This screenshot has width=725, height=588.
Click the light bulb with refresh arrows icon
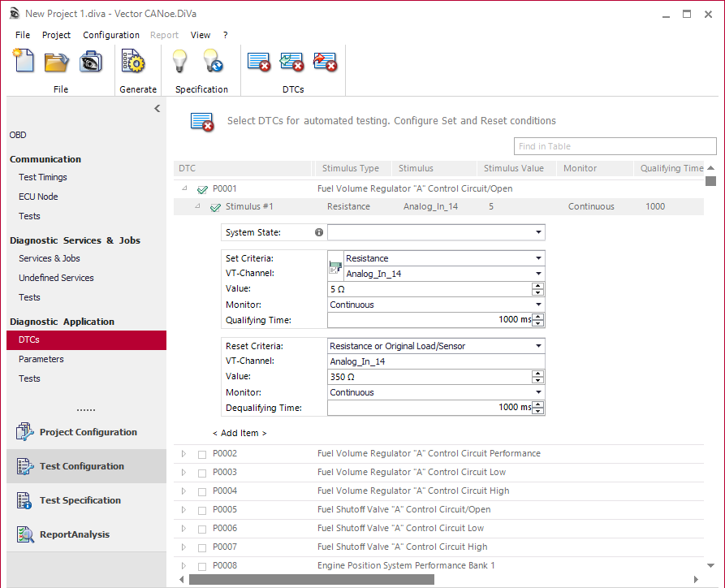tap(213, 62)
